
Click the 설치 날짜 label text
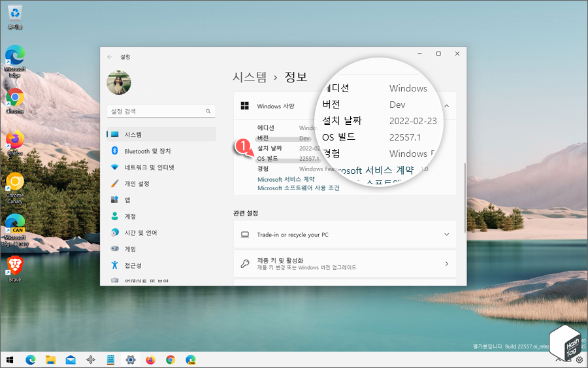(269, 148)
